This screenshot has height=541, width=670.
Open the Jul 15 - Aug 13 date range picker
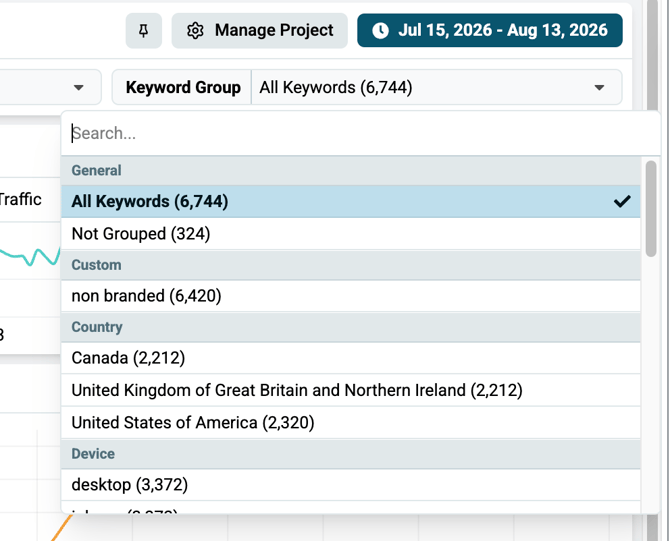tap(490, 30)
